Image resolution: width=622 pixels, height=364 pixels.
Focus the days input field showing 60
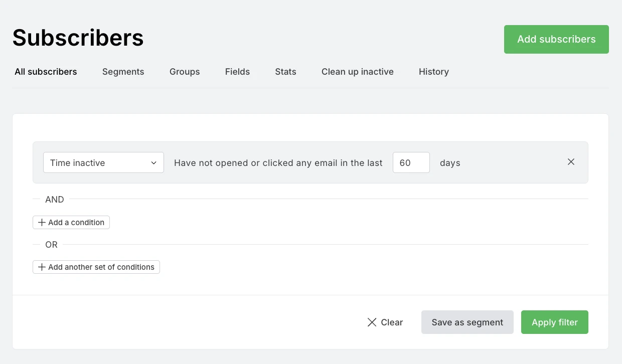(x=411, y=162)
